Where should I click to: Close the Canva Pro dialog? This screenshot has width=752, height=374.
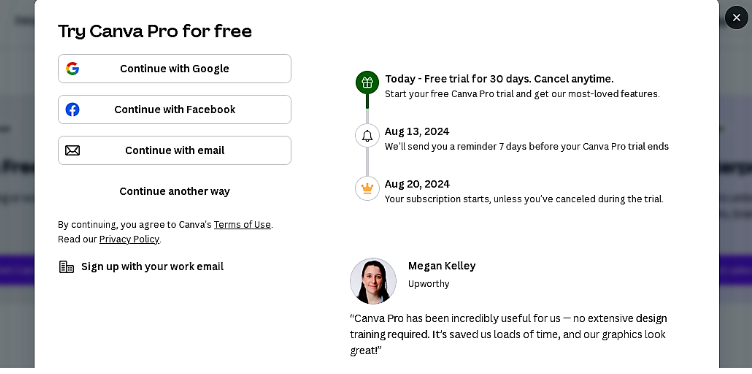[x=736, y=18]
